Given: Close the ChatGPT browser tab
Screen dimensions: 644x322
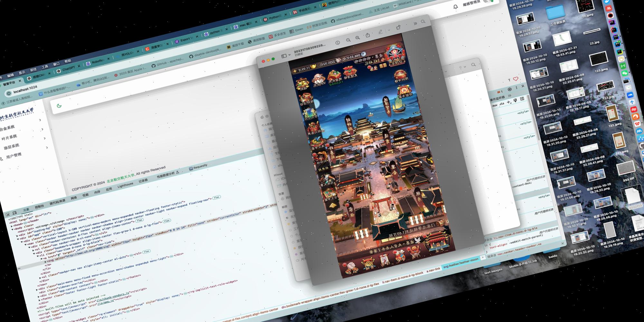Looking at the screenshot, I should (x=79, y=67).
